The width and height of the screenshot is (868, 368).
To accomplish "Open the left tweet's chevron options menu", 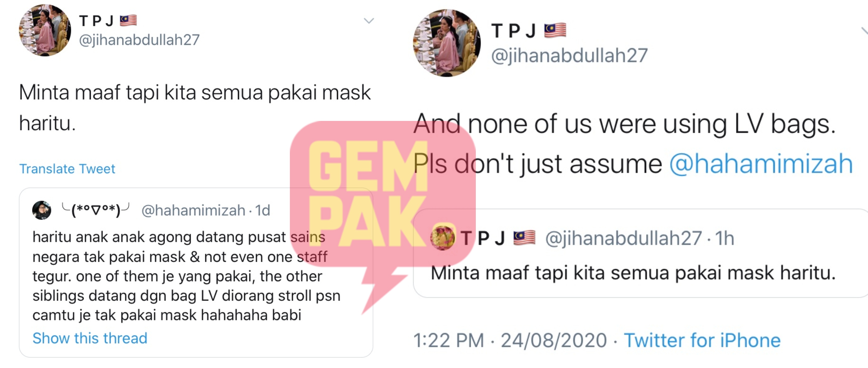I will tap(369, 21).
